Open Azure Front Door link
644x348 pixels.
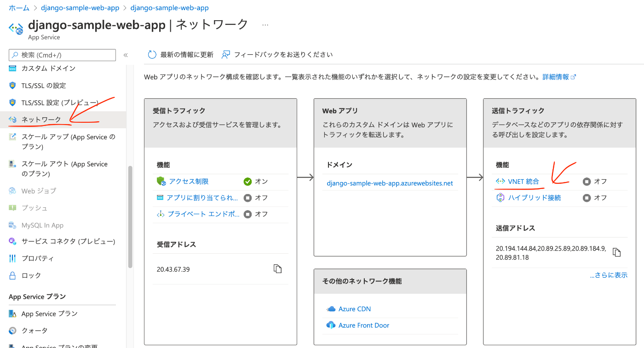(364, 325)
